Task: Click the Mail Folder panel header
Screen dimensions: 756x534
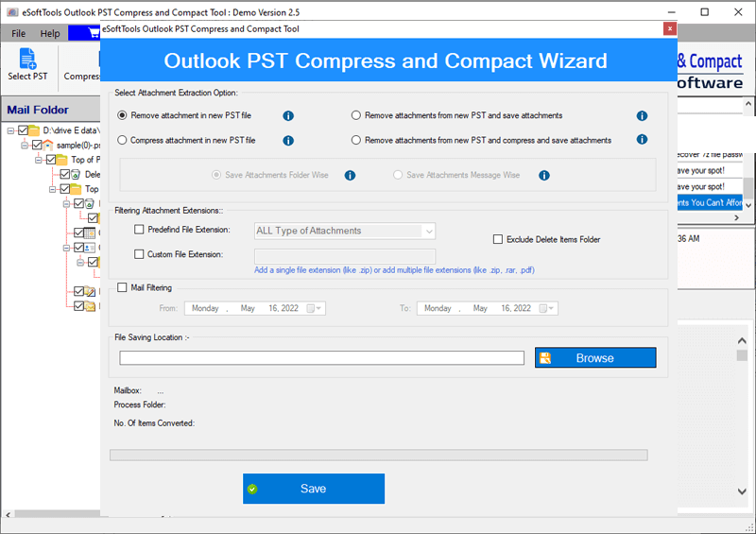Action: pos(51,110)
